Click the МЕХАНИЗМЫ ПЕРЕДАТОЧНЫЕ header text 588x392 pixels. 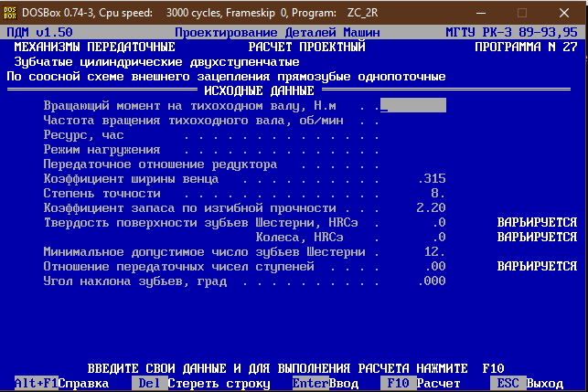click(x=94, y=47)
